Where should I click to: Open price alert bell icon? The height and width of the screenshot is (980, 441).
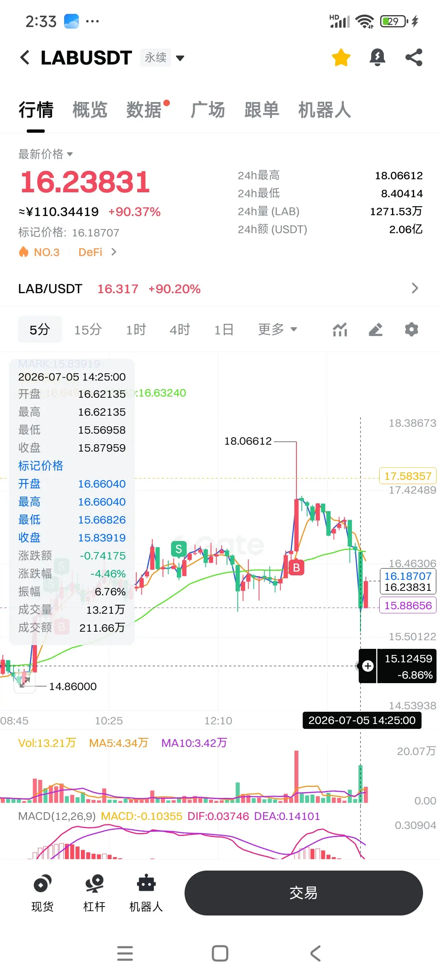click(377, 58)
